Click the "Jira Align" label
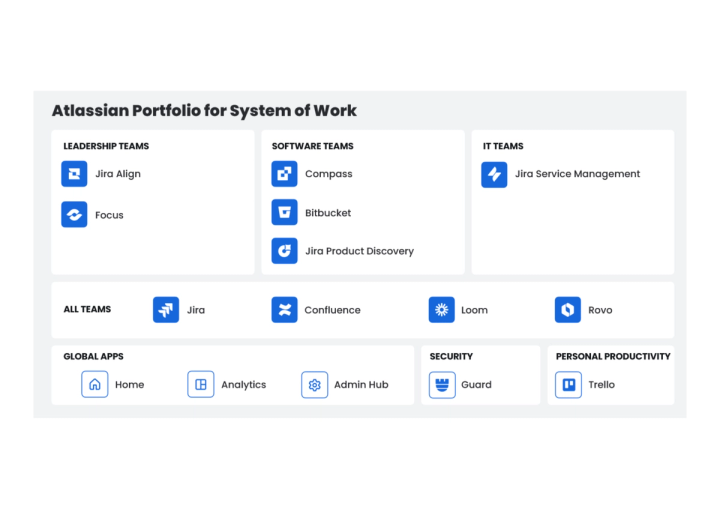 click(118, 174)
